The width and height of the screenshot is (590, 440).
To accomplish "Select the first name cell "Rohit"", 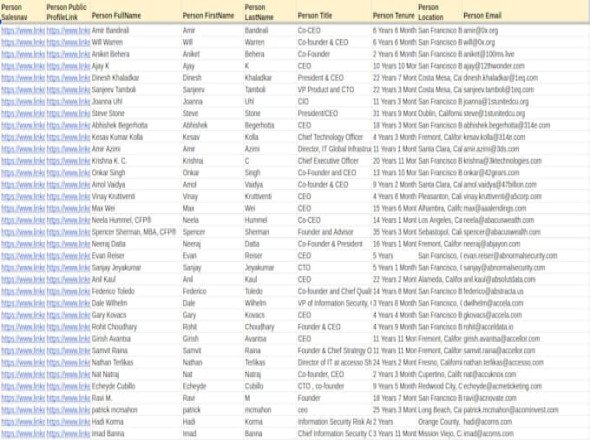I will [190, 327].
